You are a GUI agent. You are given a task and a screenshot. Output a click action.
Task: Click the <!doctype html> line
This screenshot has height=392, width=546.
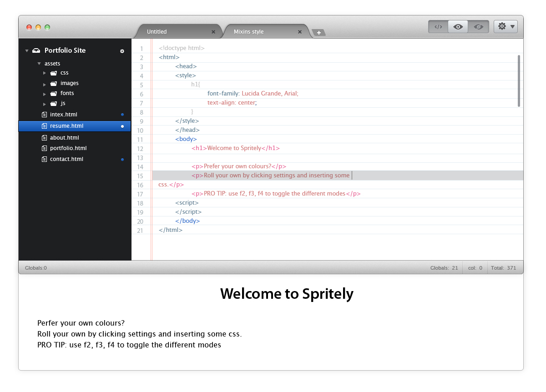tap(182, 48)
